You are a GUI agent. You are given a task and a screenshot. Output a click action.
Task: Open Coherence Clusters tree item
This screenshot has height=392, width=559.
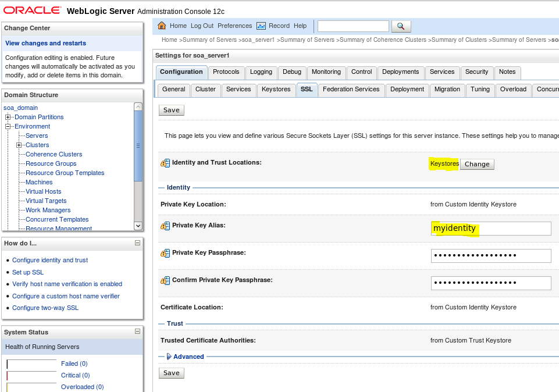[54, 154]
